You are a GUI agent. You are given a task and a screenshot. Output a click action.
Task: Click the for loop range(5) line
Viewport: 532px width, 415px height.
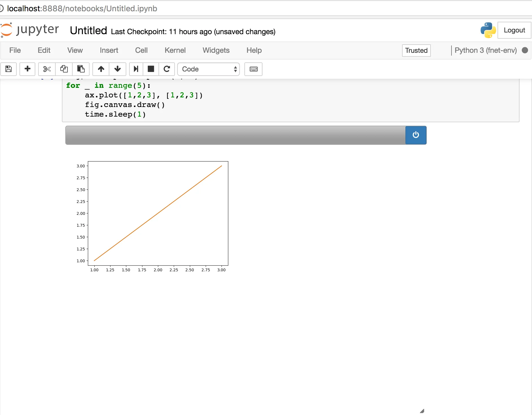[x=108, y=86]
